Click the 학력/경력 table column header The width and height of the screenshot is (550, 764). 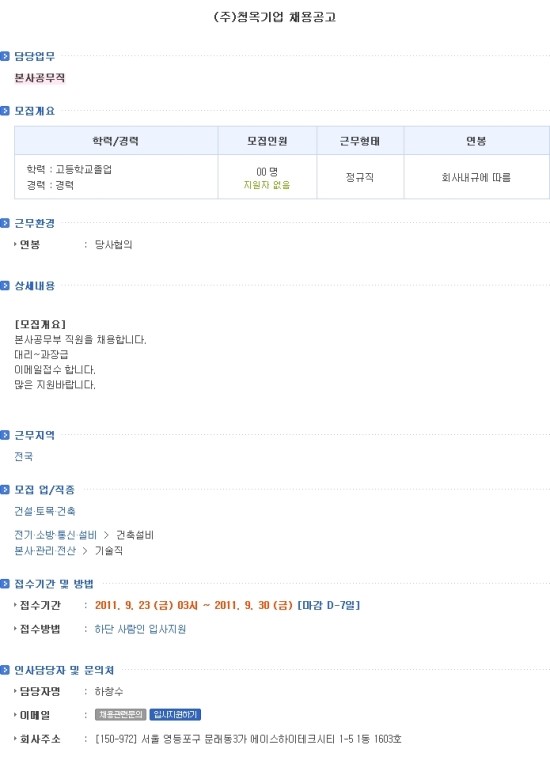point(116,141)
